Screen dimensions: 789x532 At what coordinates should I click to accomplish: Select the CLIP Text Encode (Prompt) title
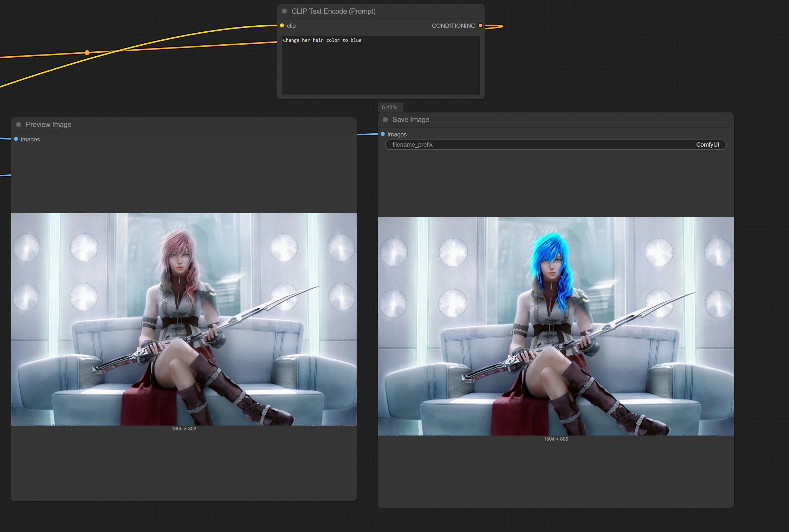333,11
